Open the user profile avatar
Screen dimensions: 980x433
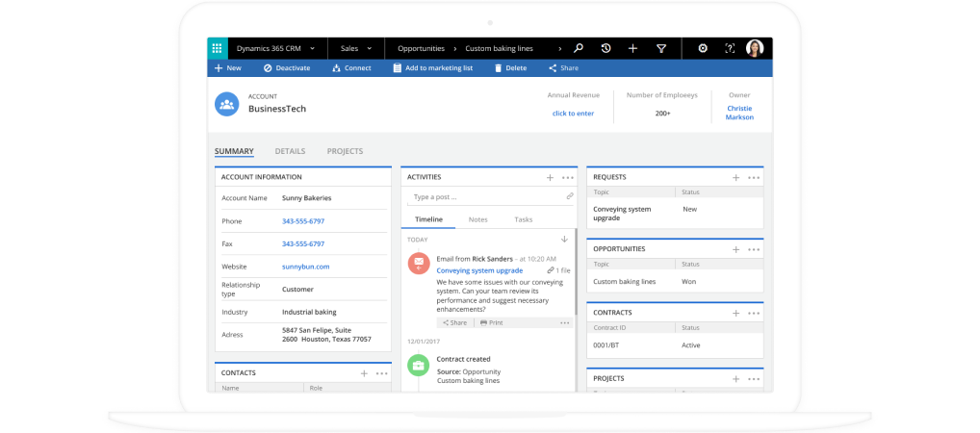point(755,48)
